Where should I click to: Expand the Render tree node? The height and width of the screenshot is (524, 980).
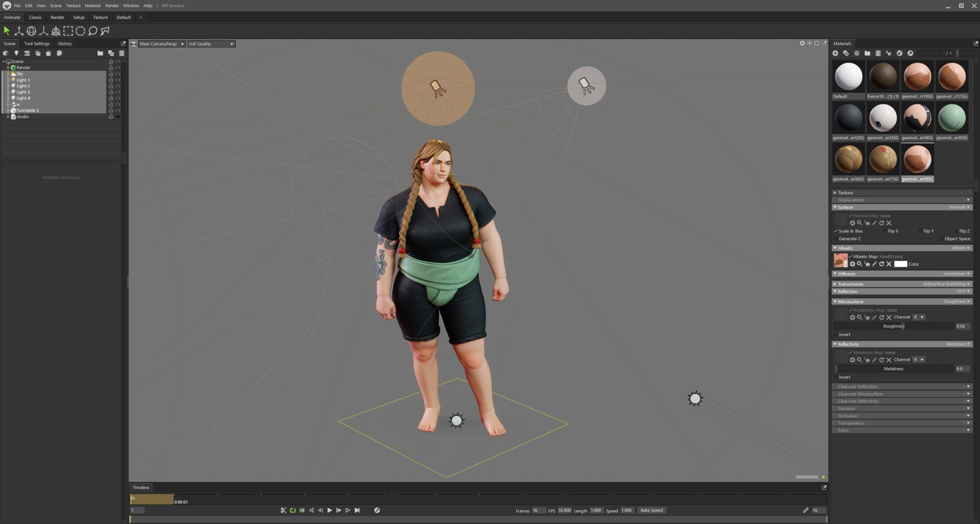click(8, 68)
